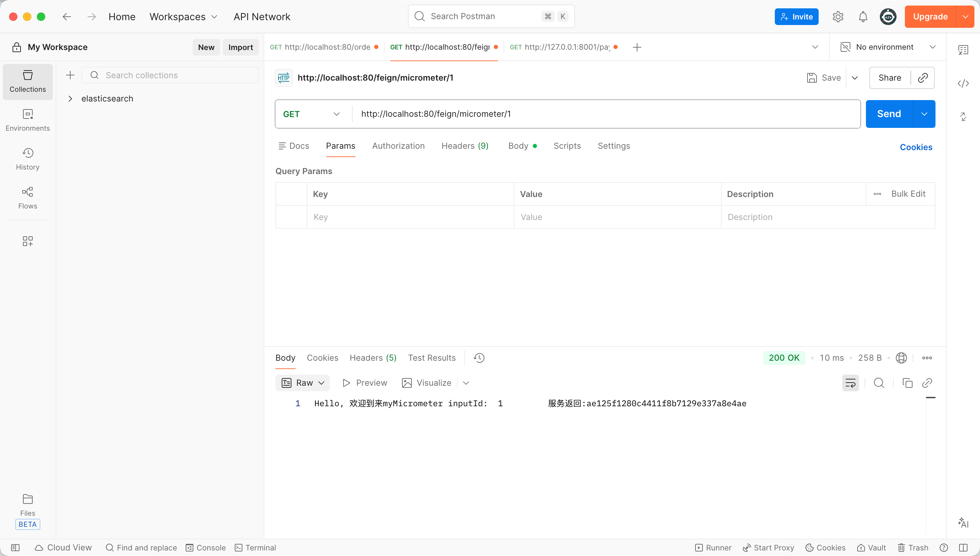The image size is (980, 556).
Task: Open the History sidebar panel
Action: (27, 158)
